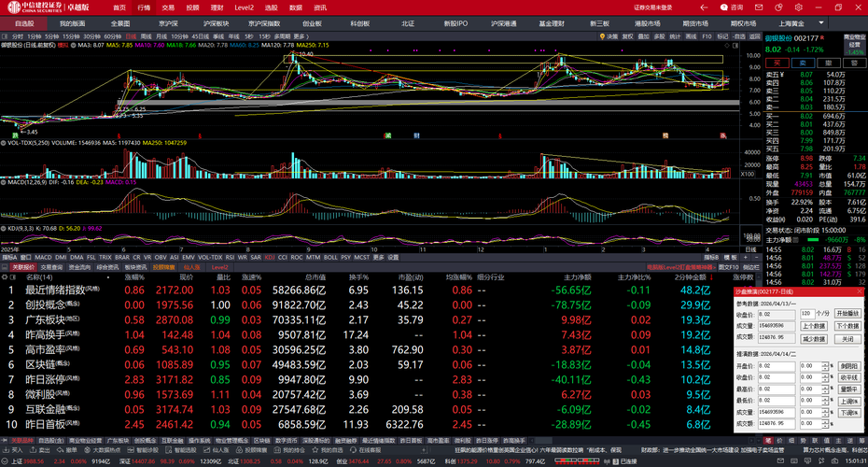Click the 开盘价 prediction input field
868x467 pixels.
tap(777, 365)
